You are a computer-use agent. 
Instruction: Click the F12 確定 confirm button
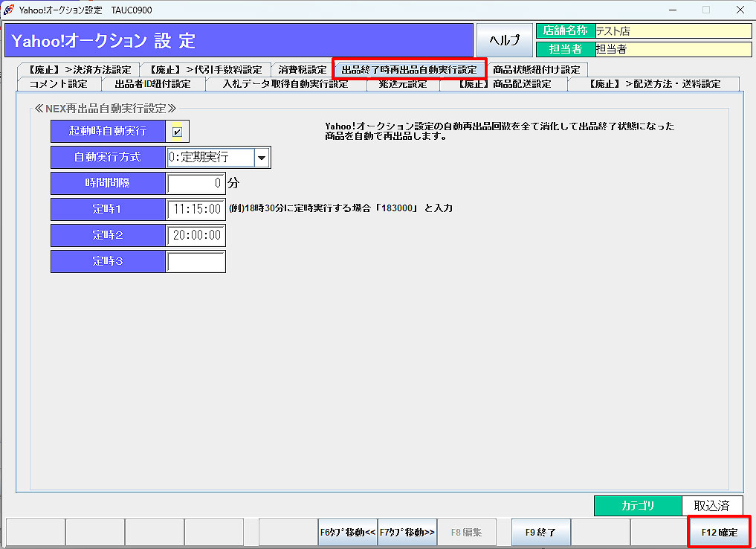[719, 532]
